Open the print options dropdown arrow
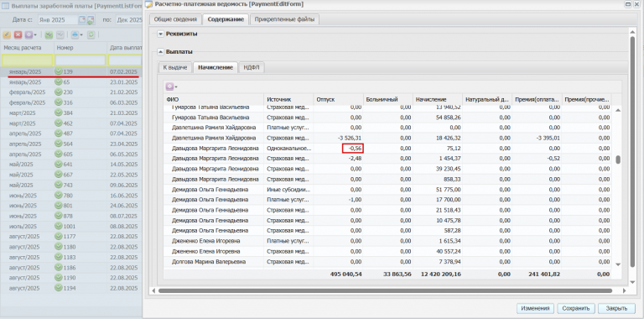 point(81,35)
